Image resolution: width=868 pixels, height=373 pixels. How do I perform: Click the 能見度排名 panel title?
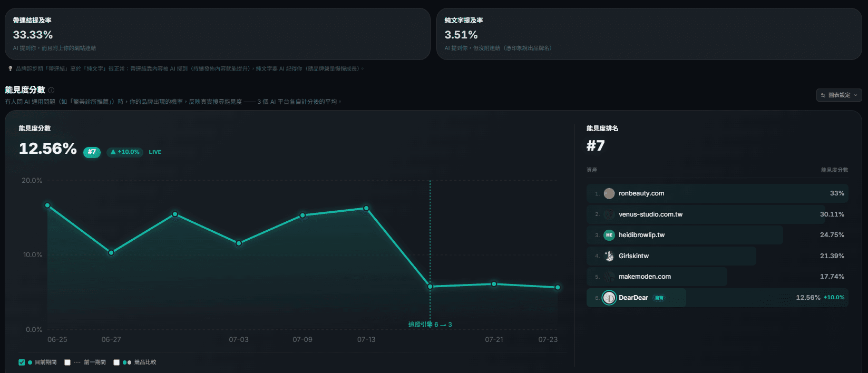tap(602, 129)
